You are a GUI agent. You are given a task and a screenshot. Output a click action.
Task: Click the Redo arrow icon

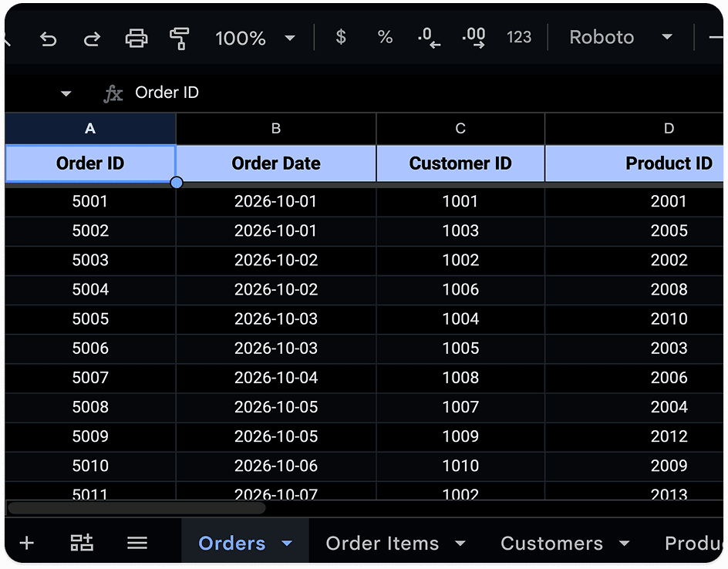pyautogui.click(x=92, y=39)
